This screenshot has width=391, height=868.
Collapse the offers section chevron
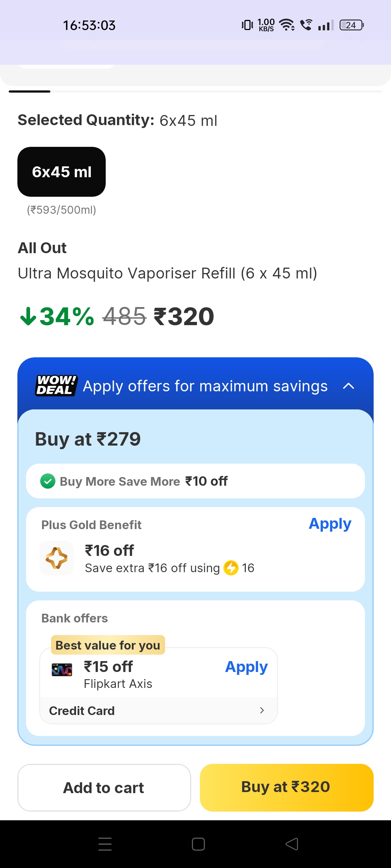click(x=348, y=386)
